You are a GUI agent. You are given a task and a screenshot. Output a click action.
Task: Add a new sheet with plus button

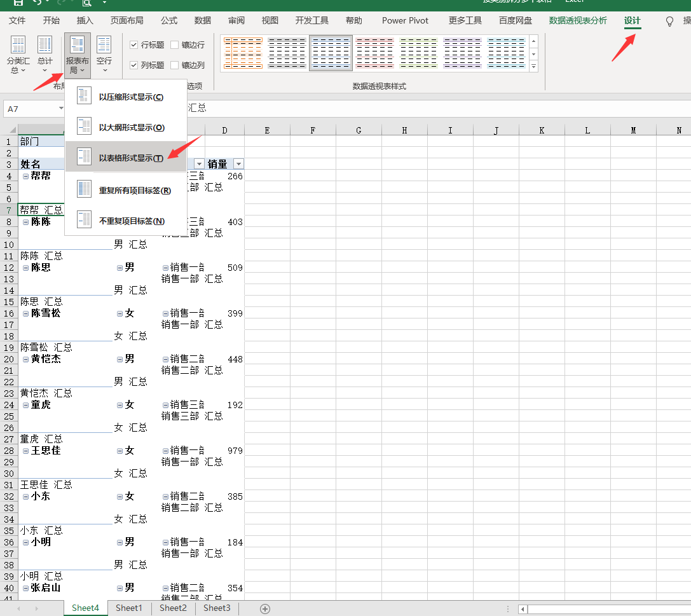pyautogui.click(x=265, y=608)
